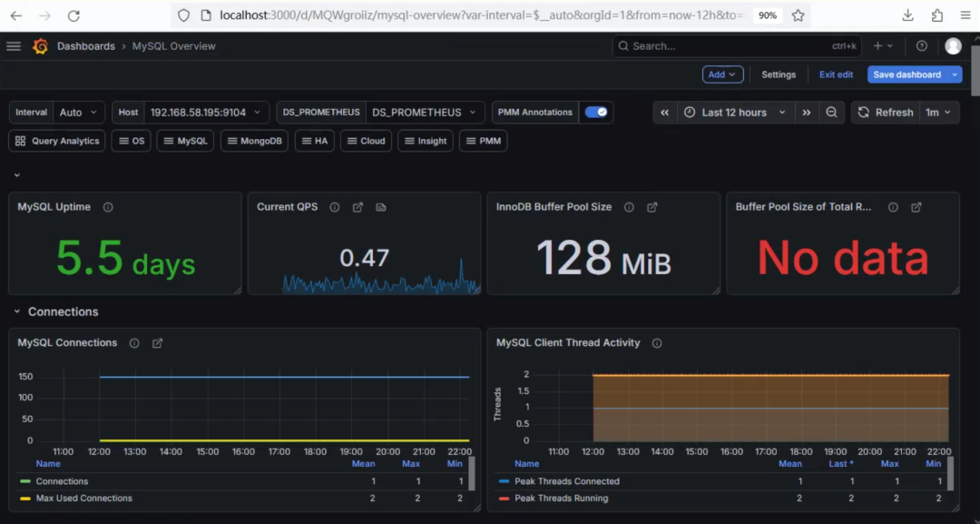Click the Exit edit link
Image resolution: width=980 pixels, height=524 pixels.
pos(837,74)
